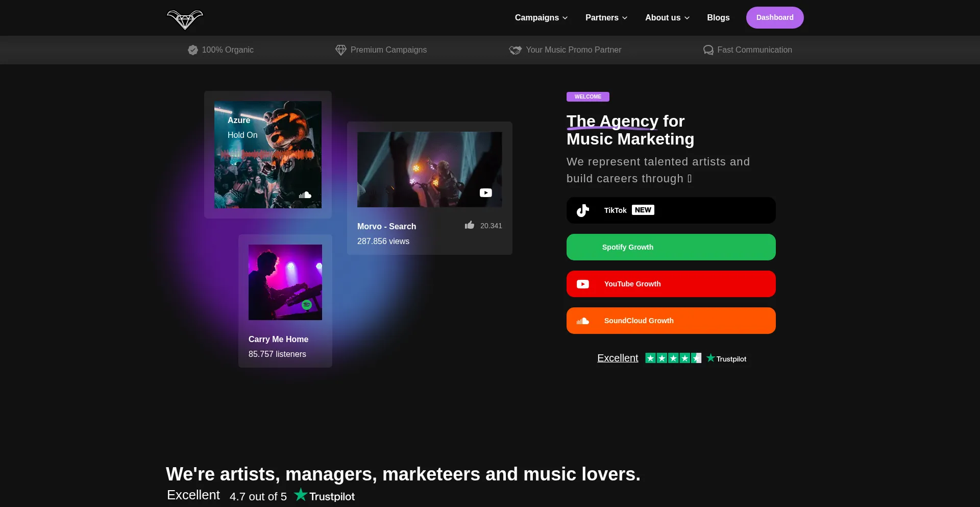Click the Trustpilot five-star rating in hero

pos(673,358)
